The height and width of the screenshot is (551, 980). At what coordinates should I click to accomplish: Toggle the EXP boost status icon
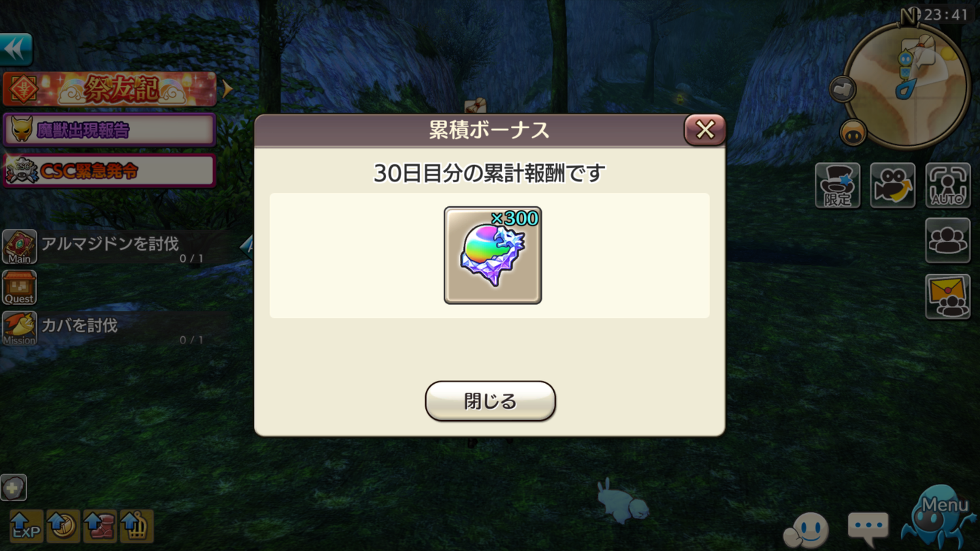coord(26,526)
